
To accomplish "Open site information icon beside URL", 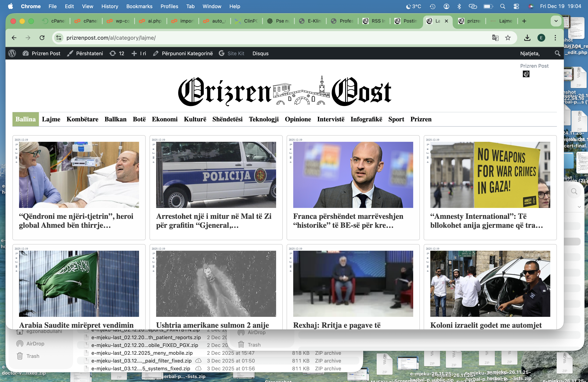I will pos(59,38).
